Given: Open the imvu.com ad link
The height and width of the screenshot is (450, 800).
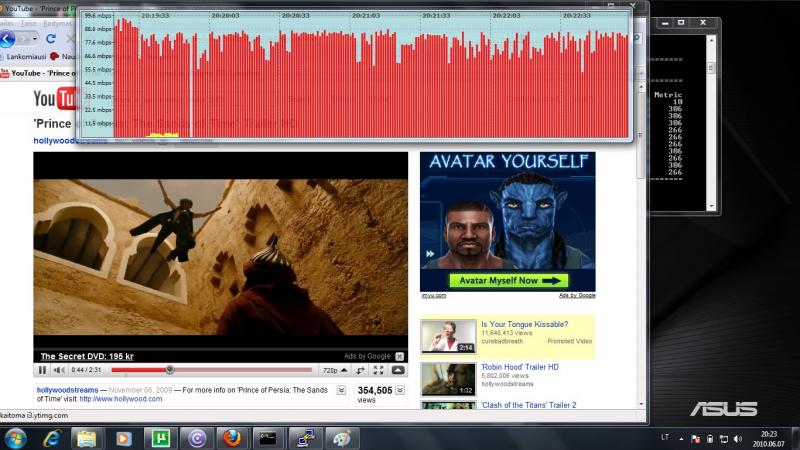Looking at the screenshot, I should point(434,295).
